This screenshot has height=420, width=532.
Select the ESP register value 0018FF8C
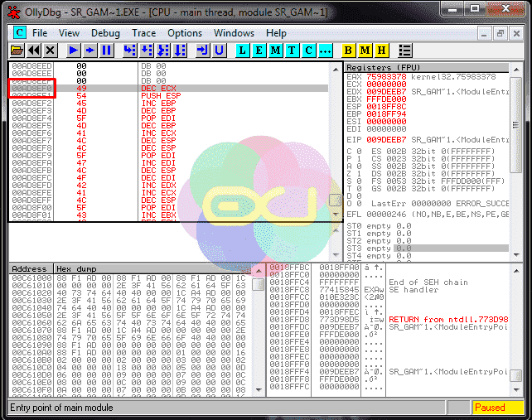pos(386,107)
